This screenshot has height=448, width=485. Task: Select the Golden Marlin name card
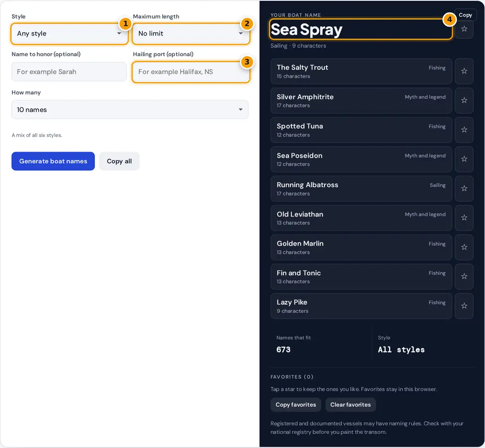[x=361, y=247]
